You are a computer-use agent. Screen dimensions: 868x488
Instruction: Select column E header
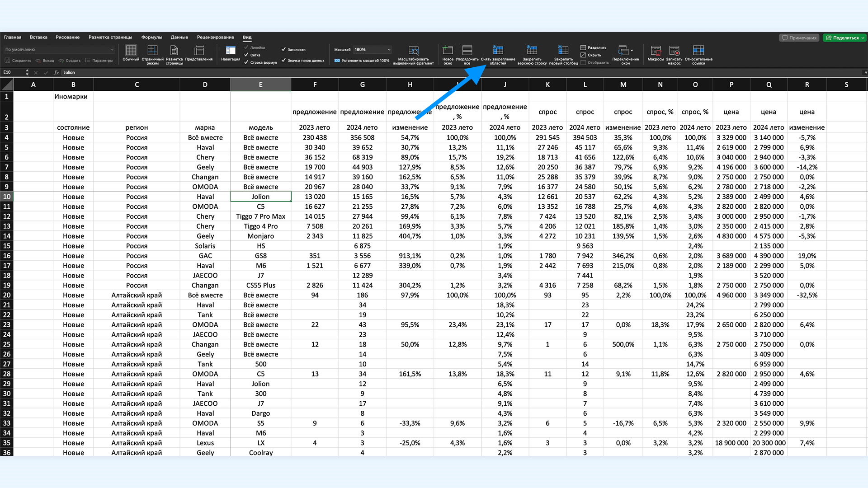(261, 84)
